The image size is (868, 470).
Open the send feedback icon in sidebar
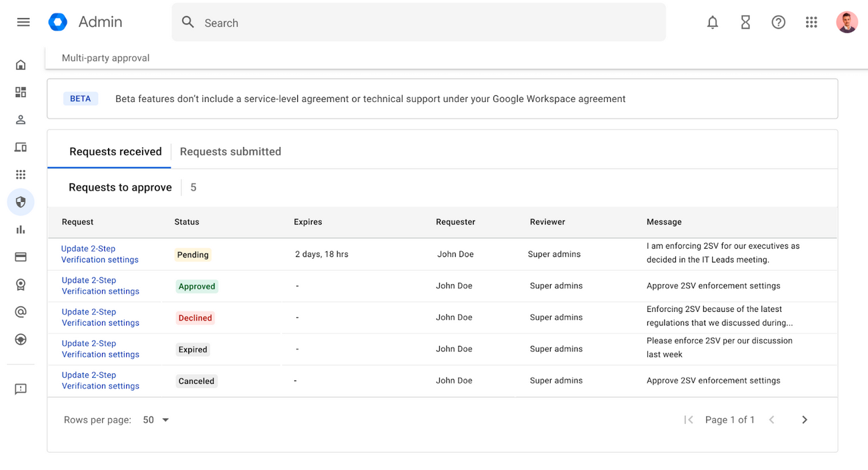coord(21,389)
